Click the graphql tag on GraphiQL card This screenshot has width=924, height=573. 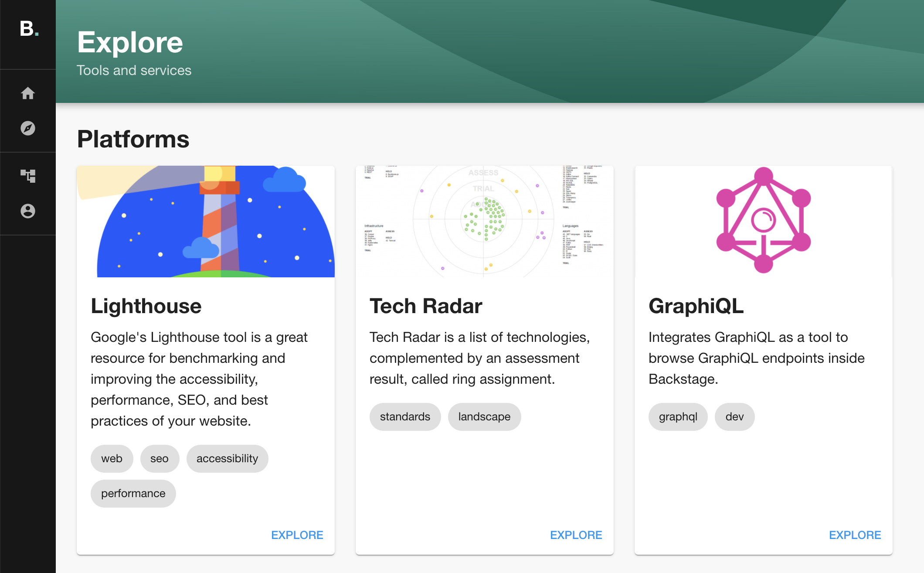tap(678, 416)
